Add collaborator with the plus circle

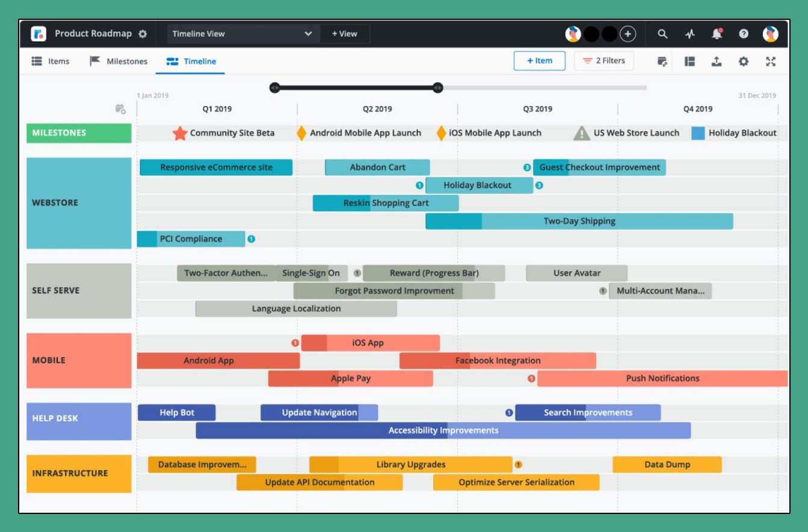pos(628,34)
